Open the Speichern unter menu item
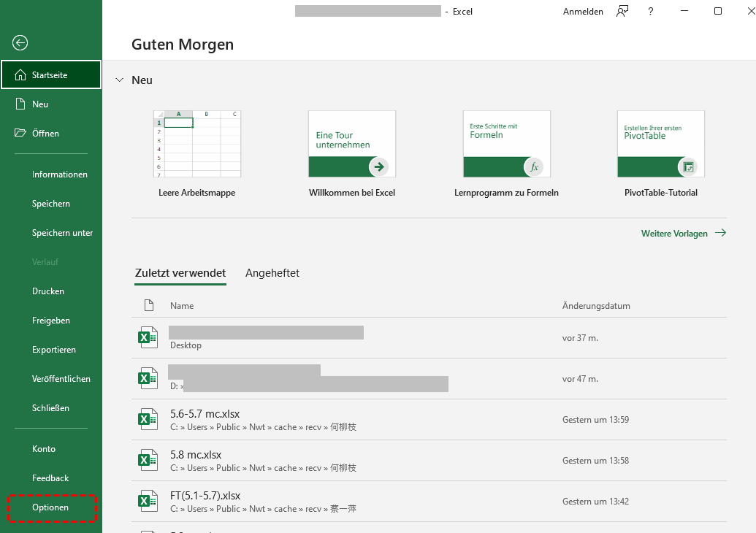 click(x=62, y=233)
